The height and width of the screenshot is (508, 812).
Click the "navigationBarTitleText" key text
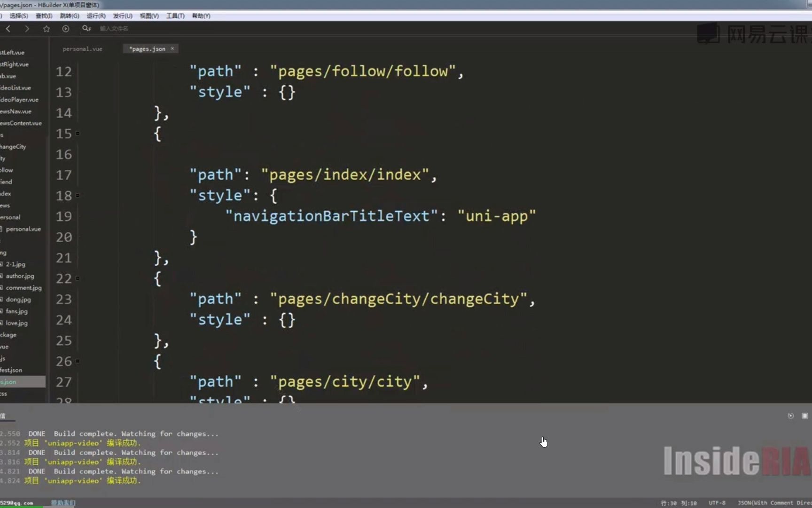pos(331,216)
